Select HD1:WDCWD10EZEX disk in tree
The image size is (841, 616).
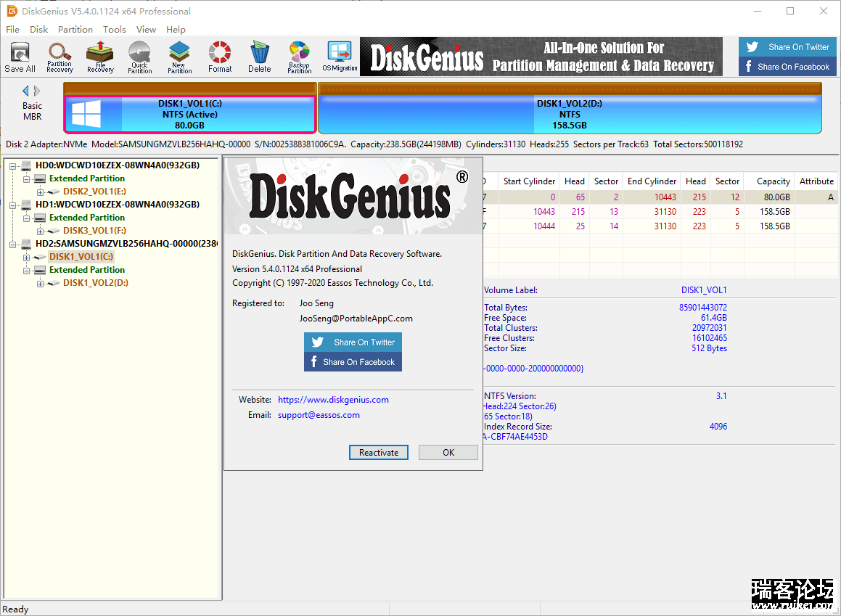tap(118, 205)
